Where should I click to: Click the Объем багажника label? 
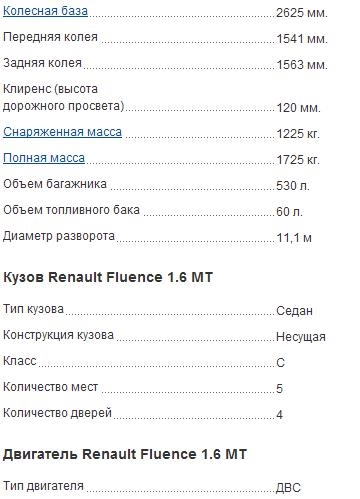click(x=55, y=184)
